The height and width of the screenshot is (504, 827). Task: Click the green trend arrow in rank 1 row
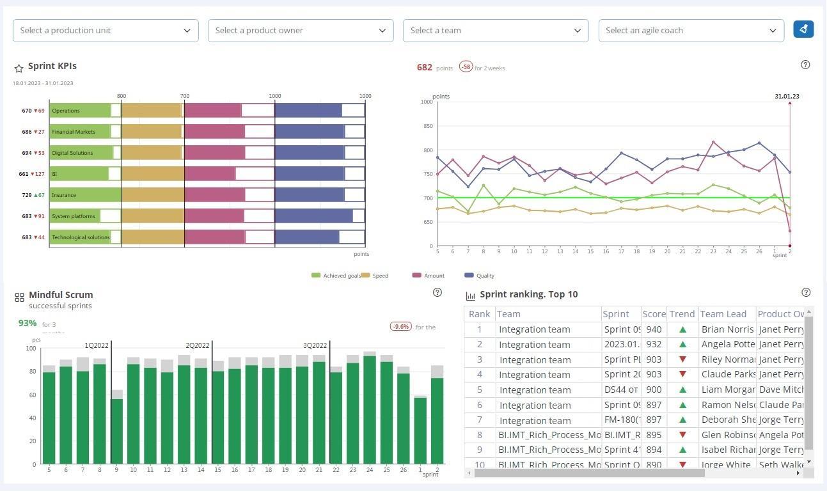tap(682, 329)
